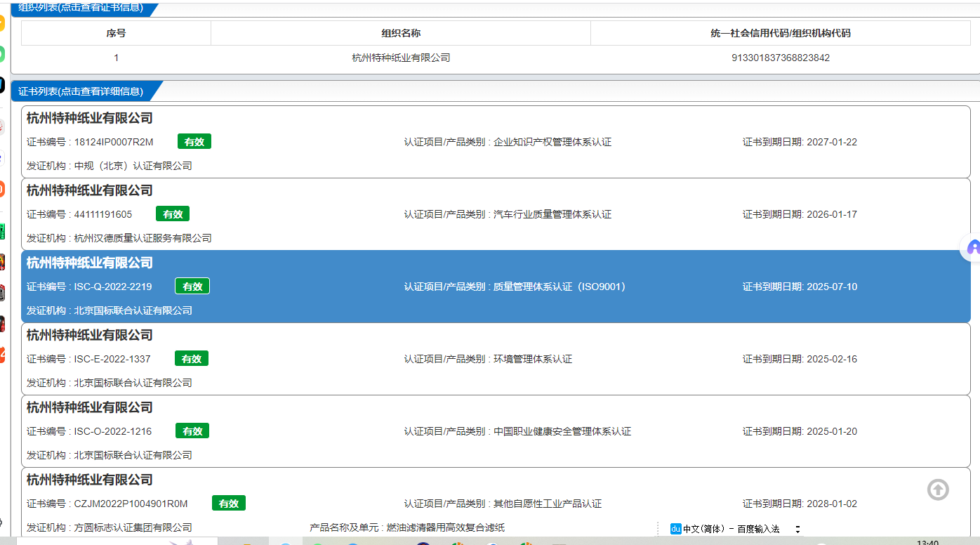Click issuer 杭州汉德质量认证服务有限公司

(x=143, y=238)
